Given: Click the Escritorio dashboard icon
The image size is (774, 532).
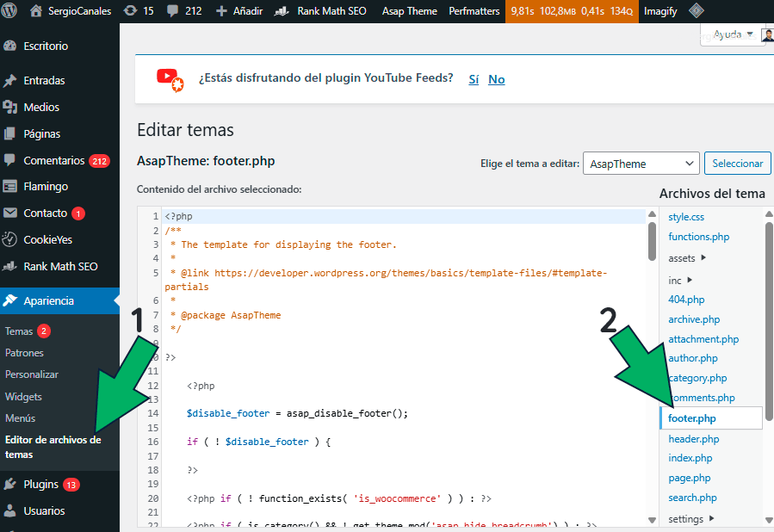Looking at the screenshot, I should pyautogui.click(x=10, y=44).
